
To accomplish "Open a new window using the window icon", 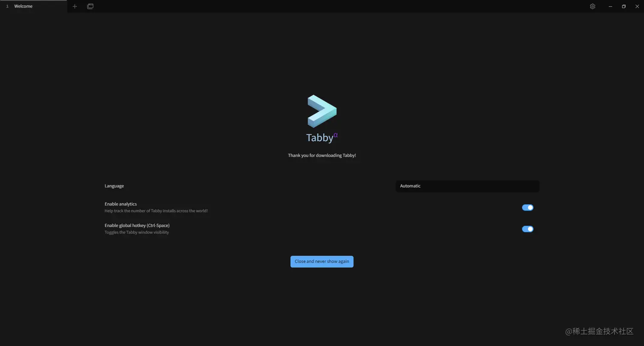I will pyautogui.click(x=90, y=6).
